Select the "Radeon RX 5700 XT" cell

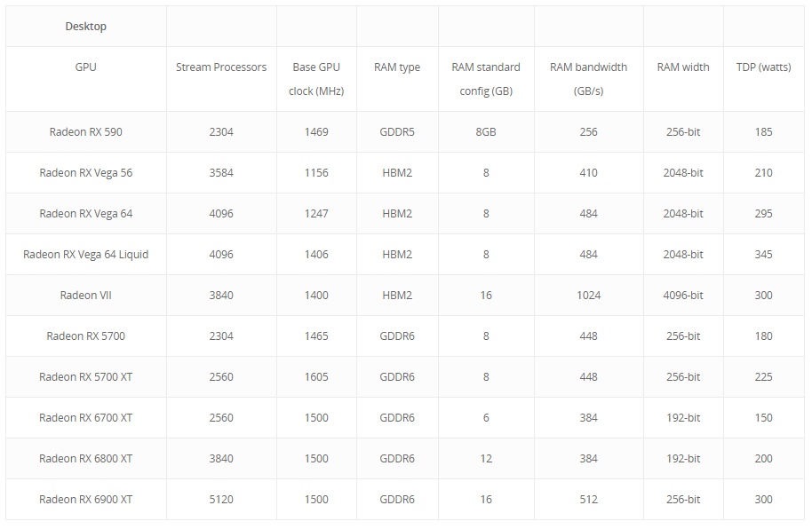tap(86, 377)
